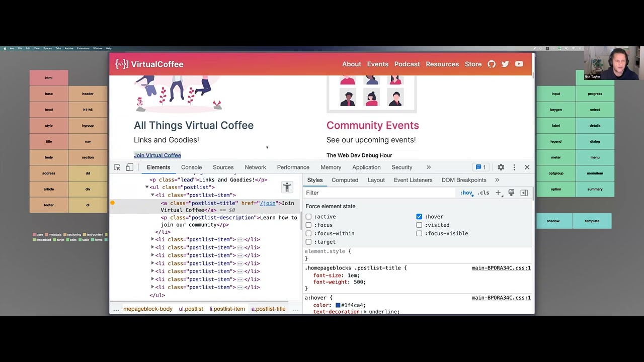
Task: Select the a.postlist-title breadcrumb
Action: 268,309
